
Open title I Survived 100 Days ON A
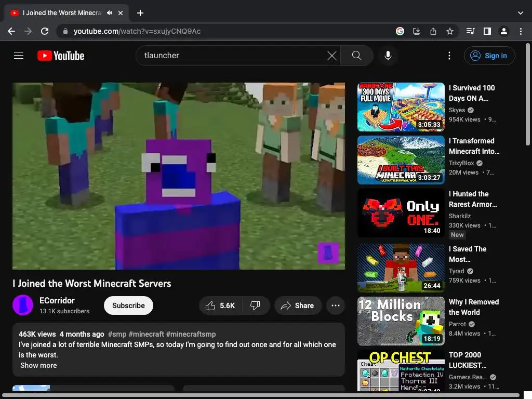472,93
